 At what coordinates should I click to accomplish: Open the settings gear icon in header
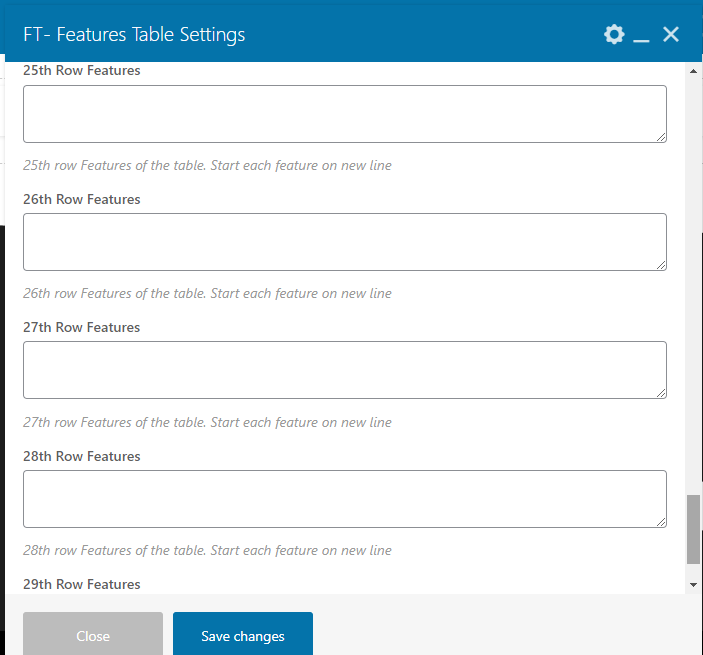tap(614, 35)
